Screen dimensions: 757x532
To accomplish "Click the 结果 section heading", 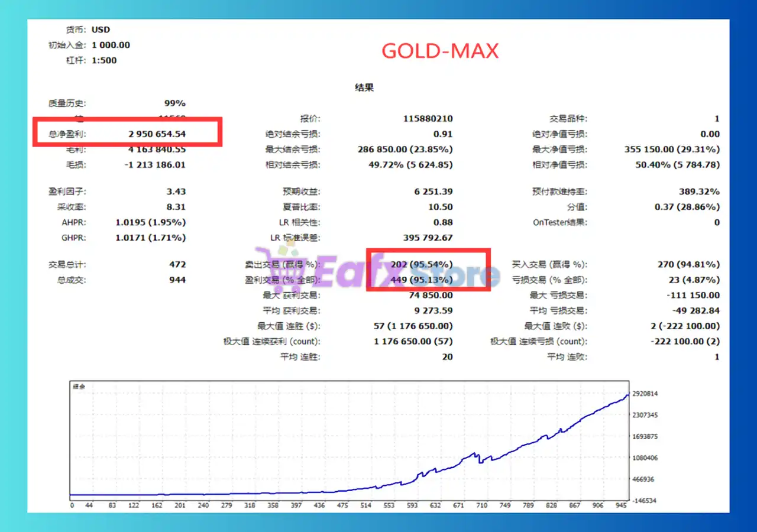I will (364, 87).
